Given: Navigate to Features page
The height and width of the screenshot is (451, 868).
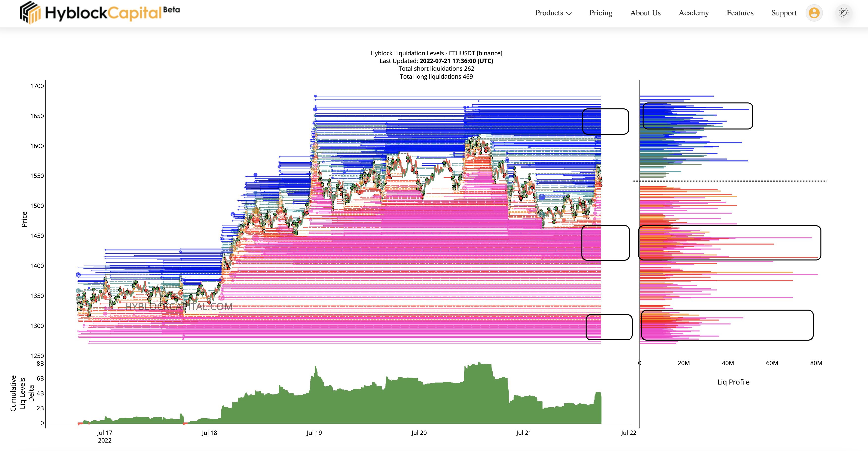Looking at the screenshot, I should pyautogui.click(x=740, y=13).
